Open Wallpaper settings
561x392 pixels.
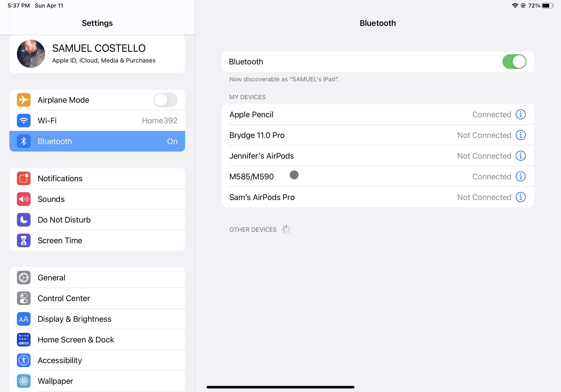coord(97,381)
